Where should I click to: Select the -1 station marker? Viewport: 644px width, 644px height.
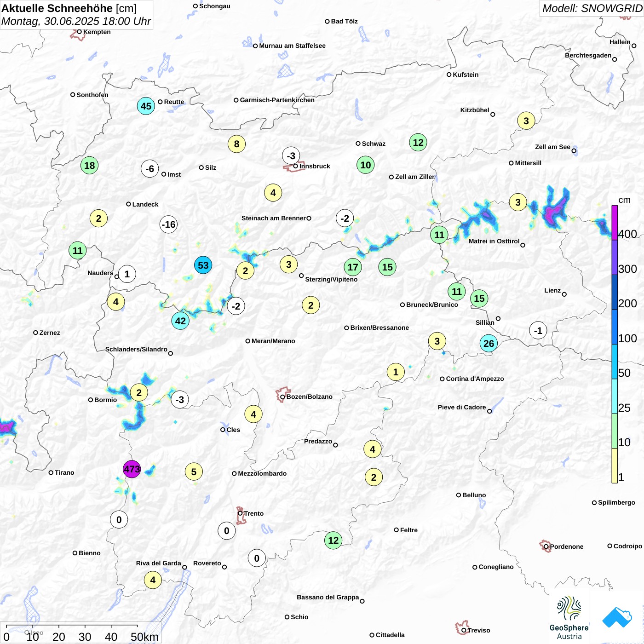click(x=538, y=331)
